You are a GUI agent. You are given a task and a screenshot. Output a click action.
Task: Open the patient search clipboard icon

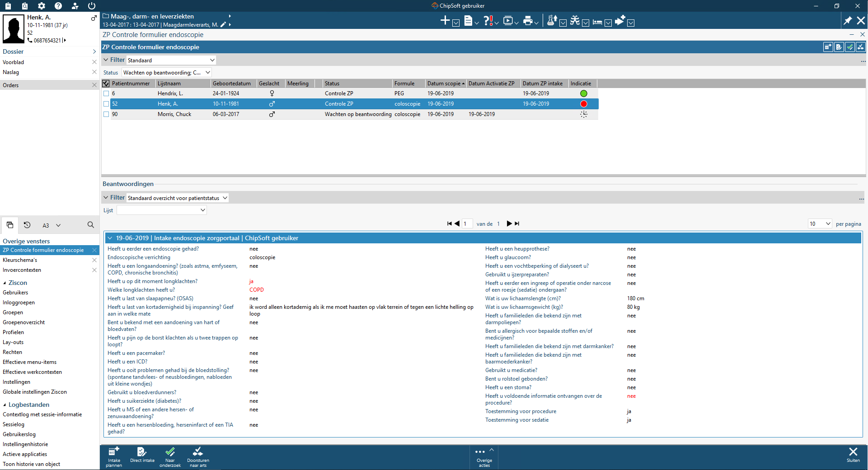[x=25, y=6]
